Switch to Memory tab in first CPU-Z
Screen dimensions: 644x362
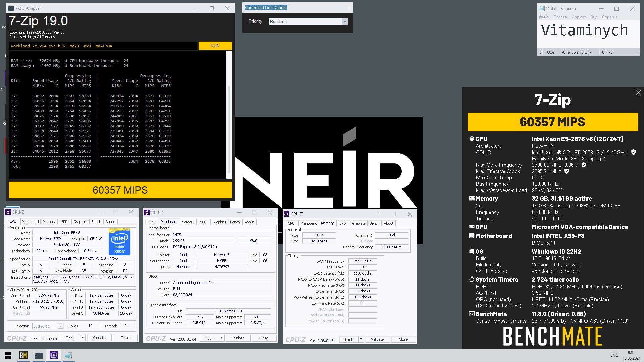(49, 222)
